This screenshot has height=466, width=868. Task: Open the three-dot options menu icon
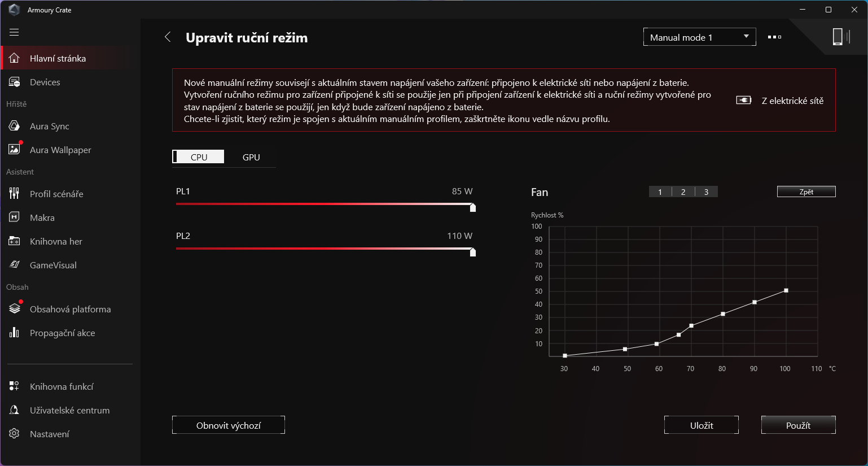click(x=774, y=37)
